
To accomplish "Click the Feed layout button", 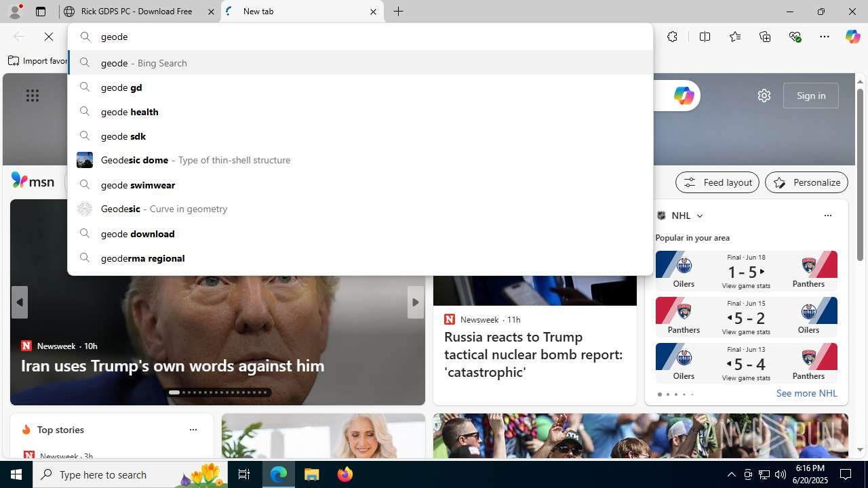I will click(x=717, y=182).
